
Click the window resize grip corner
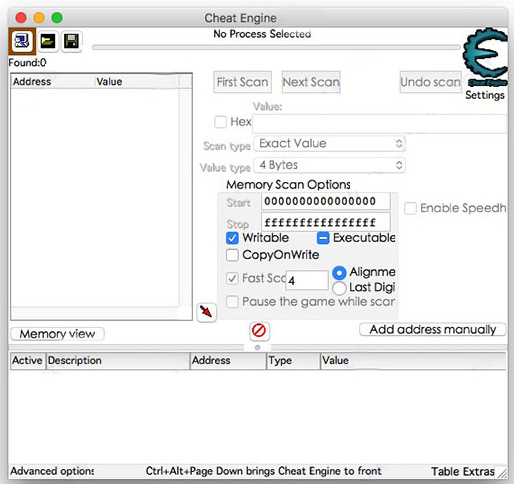point(502,473)
